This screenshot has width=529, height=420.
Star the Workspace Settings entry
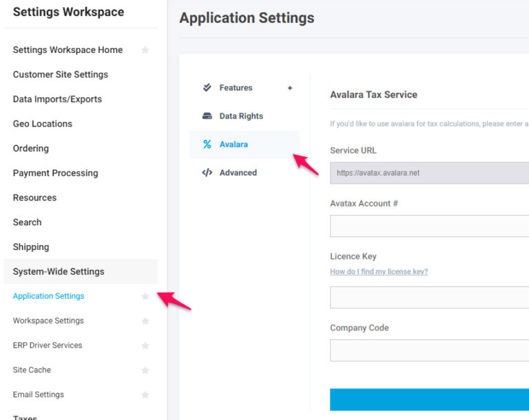[x=145, y=321]
